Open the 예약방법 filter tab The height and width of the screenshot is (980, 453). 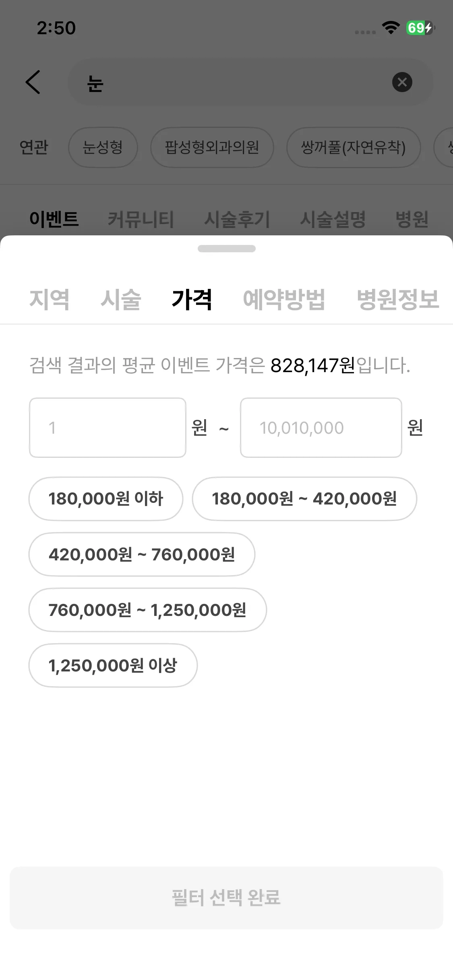click(284, 299)
